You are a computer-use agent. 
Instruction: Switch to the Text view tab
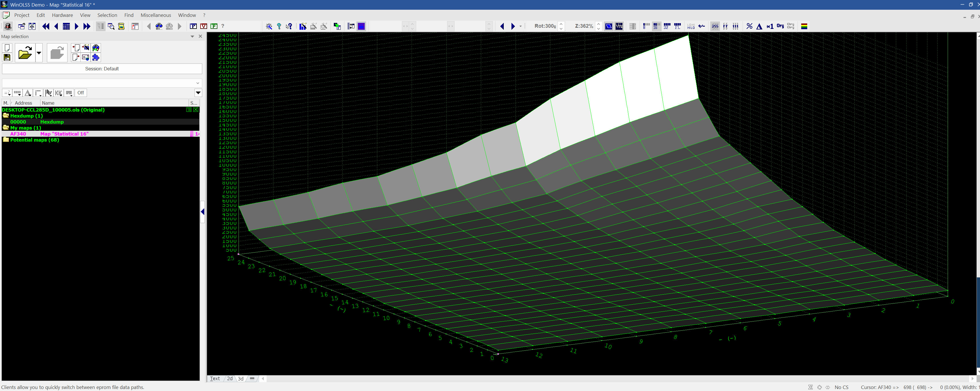(215, 378)
